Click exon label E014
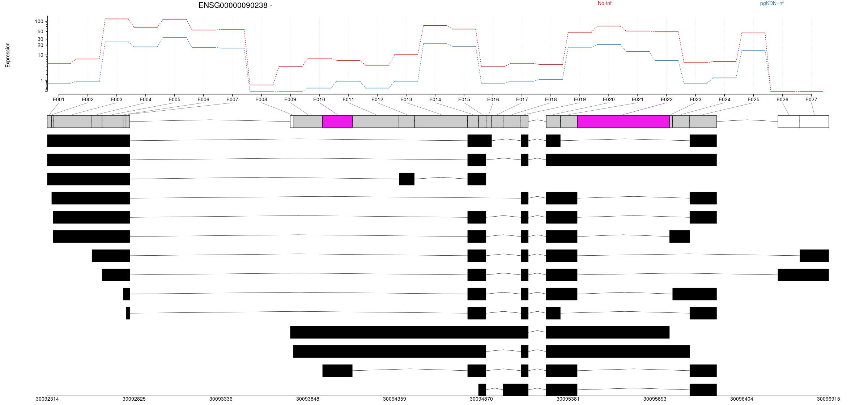The width and height of the screenshot is (868, 405). click(x=435, y=99)
